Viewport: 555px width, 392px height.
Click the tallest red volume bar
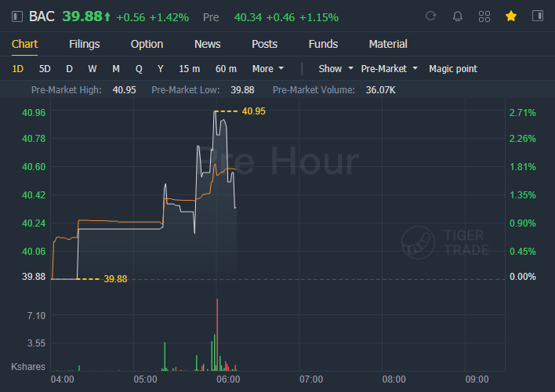pos(217,335)
